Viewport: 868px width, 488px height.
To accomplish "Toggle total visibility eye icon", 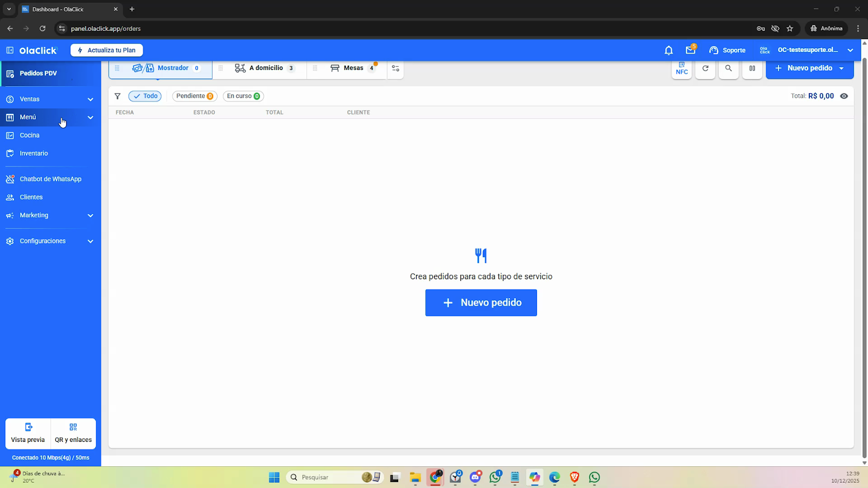I will click(844, 96).
